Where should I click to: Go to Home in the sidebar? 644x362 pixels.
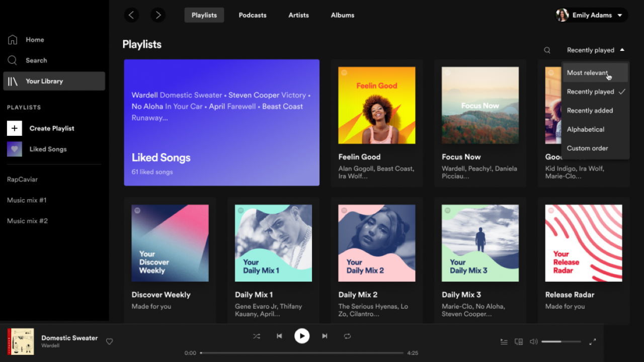click(x=34, y=40)
